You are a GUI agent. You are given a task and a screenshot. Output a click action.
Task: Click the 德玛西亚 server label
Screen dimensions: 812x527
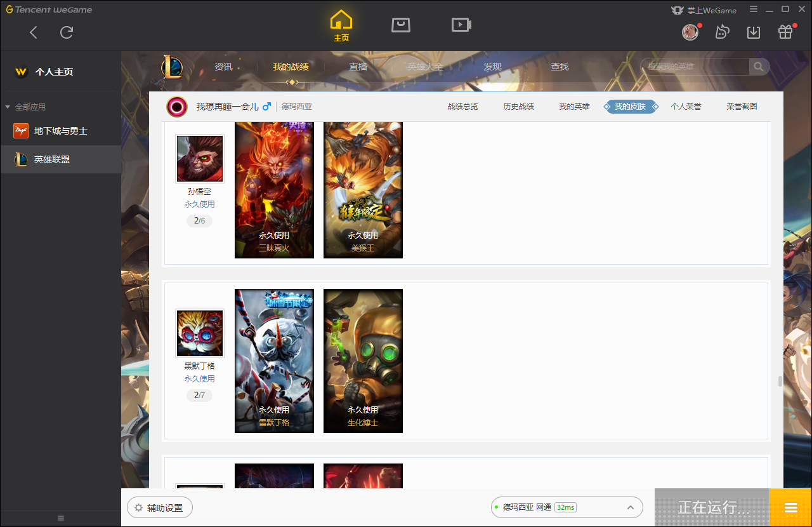coord(297,107)
